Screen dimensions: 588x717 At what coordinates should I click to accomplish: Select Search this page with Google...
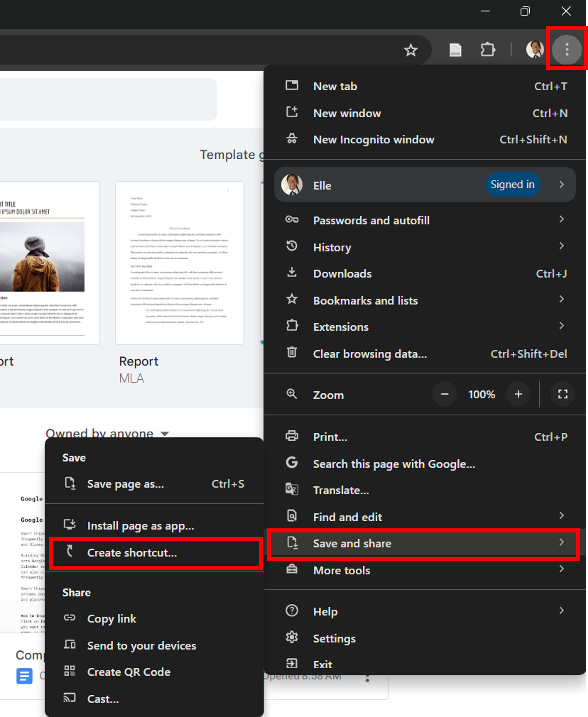[x=425, y=464]
